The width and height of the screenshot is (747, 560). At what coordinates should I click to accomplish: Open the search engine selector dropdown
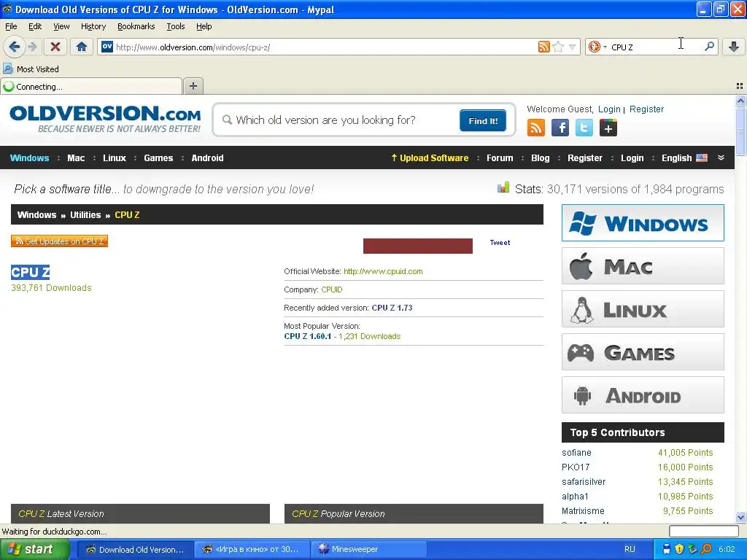click(x=597, y=47)
